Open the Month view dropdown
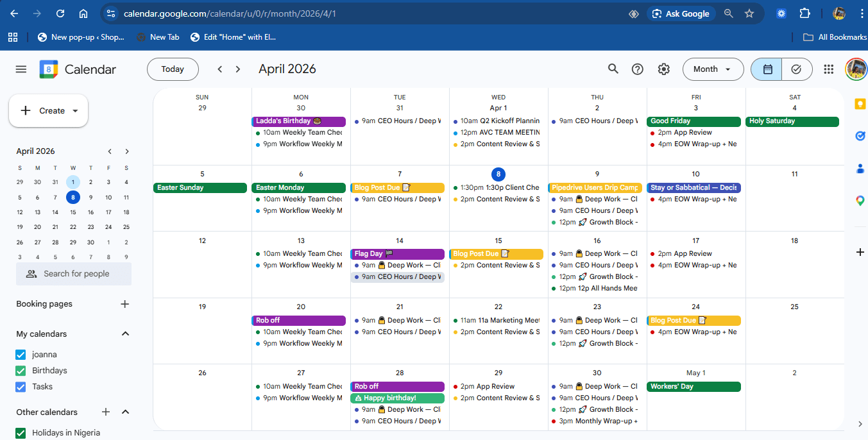This screenshot has width=868, height=440. pos(713,69)
